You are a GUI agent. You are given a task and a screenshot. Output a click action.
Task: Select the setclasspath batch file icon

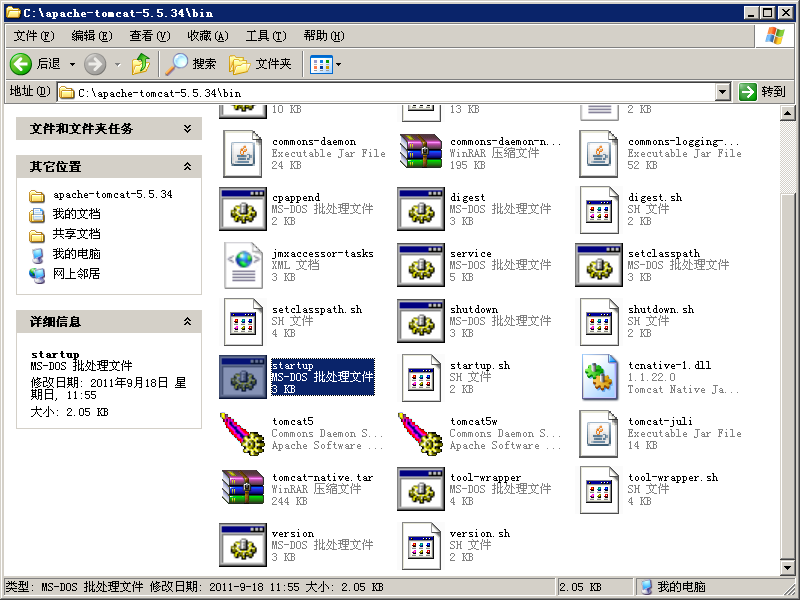coord(599,265)
